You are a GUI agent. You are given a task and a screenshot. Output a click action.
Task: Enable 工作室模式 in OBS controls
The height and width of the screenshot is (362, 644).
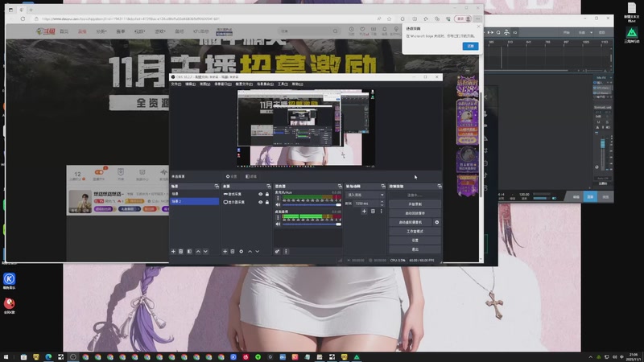point(415,232)
